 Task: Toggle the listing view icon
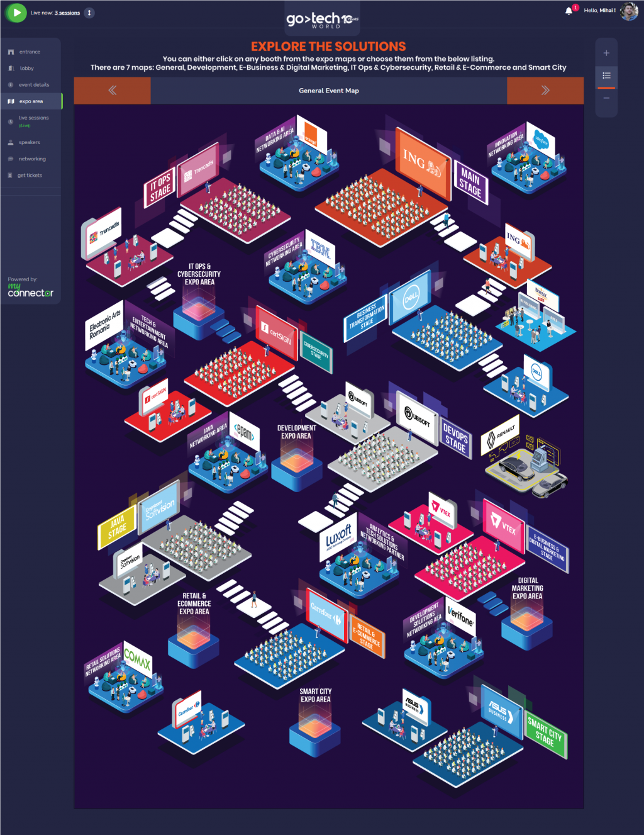coord(606,76)
